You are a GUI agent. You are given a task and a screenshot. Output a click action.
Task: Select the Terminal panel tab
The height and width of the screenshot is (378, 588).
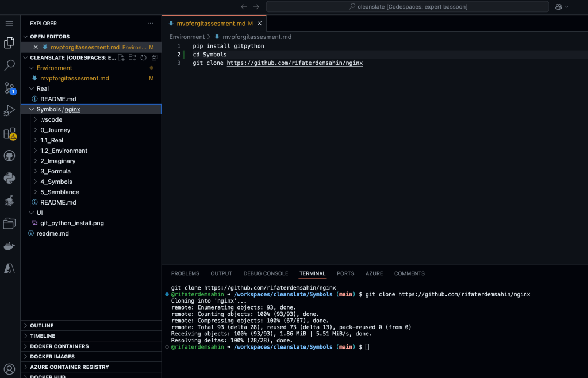coord(312,273)
